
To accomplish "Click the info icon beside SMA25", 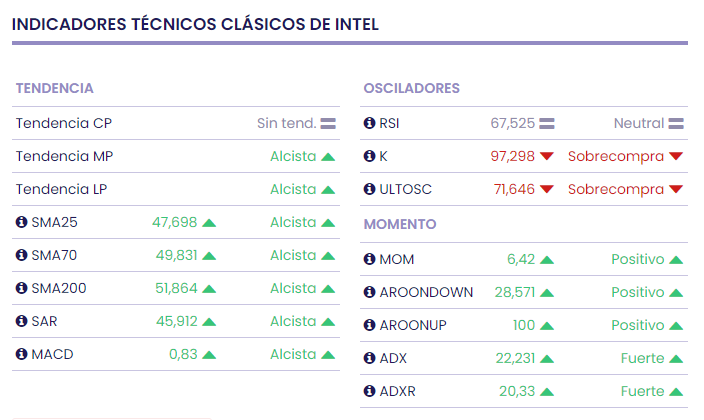I will coord(21,222).
